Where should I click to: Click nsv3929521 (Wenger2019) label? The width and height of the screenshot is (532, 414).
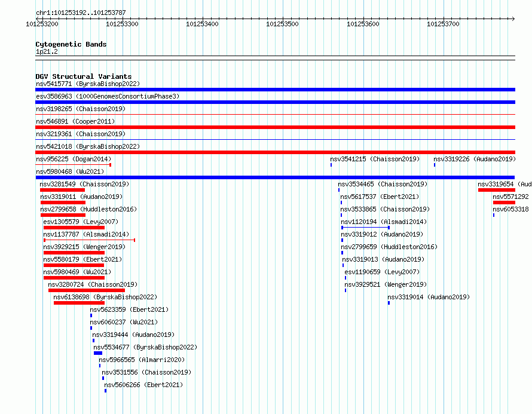click(386, 284)
